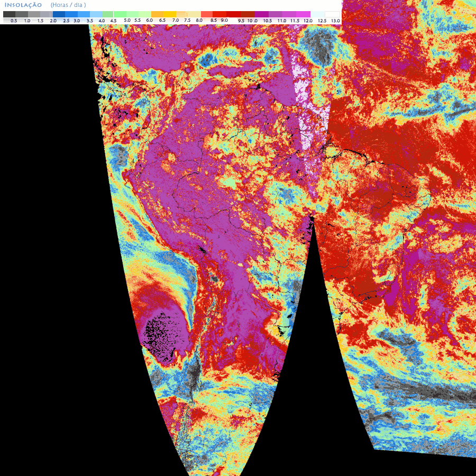Pick the pale blue swatch above 4.0
The height and width of the screenshot is (476, 476).
point(96,14)
